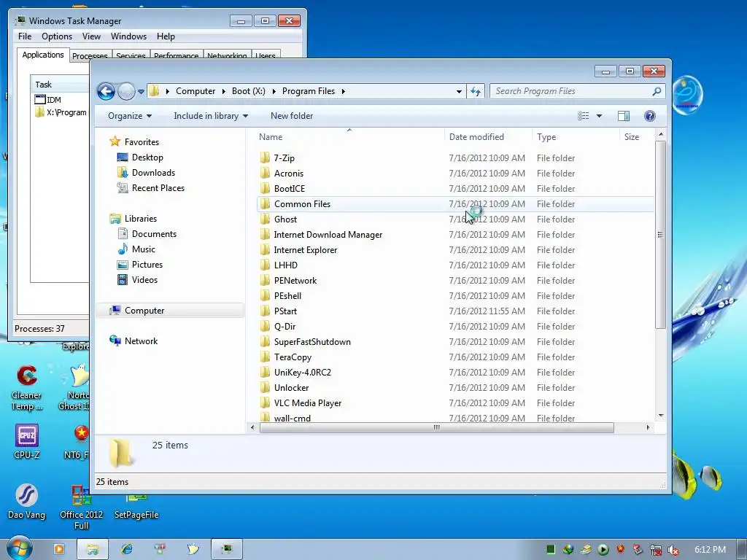Switch to Task Manager Applications tab
Image resolution: width=747 pixels, height=560 pixels.
click(43, 55)
